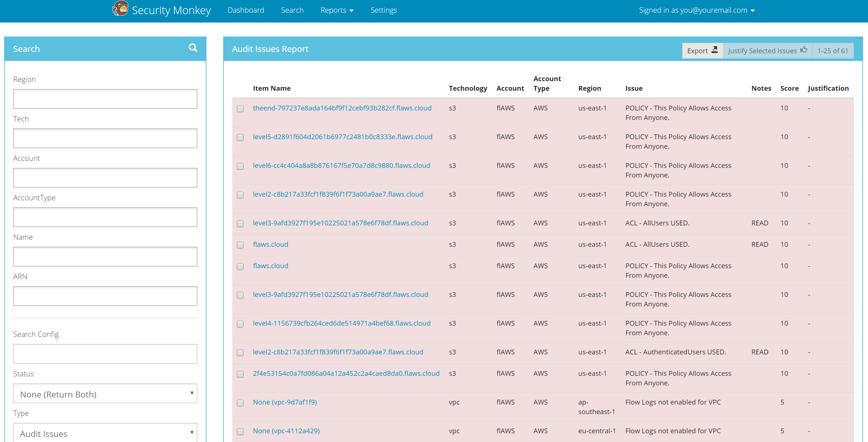Check the level5-d2891f604d2061b6977c2481b0c8333e row checkbox
Screen dimensions: 868x442
(x=240, y=137)
